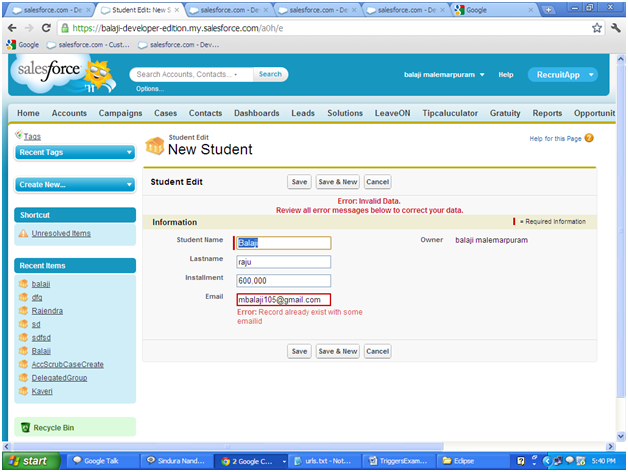Screen dimensions: 628x472
Task: Click icon beside recent item Kaveri
Action: tap(23, 391)
